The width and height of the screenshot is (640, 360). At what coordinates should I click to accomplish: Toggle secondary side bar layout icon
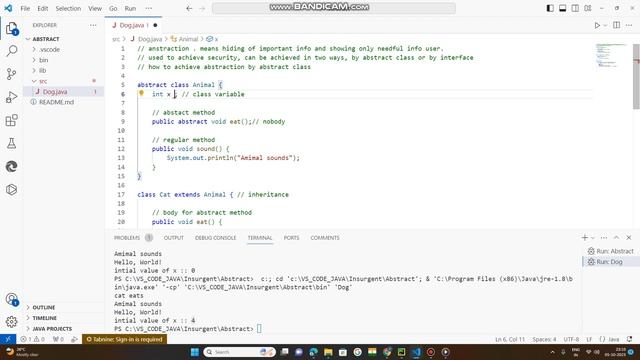point(575,8)
